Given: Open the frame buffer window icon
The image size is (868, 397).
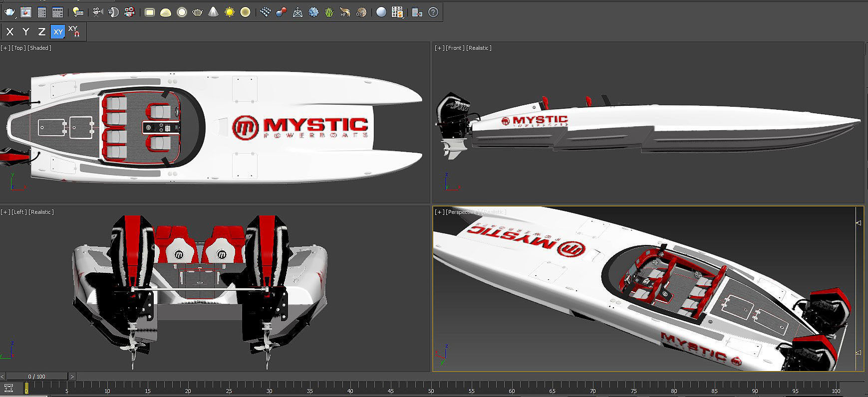Looking at the screenshot, I should pos(26,12).
